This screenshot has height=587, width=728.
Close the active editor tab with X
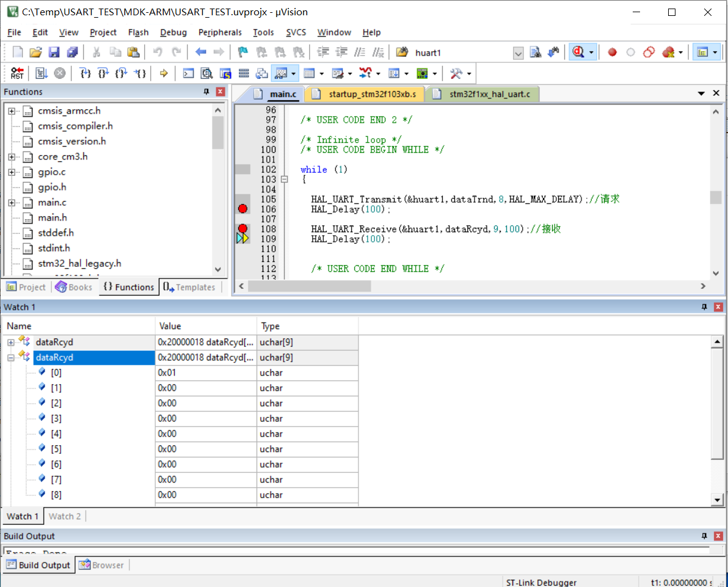tap(716, 93)
